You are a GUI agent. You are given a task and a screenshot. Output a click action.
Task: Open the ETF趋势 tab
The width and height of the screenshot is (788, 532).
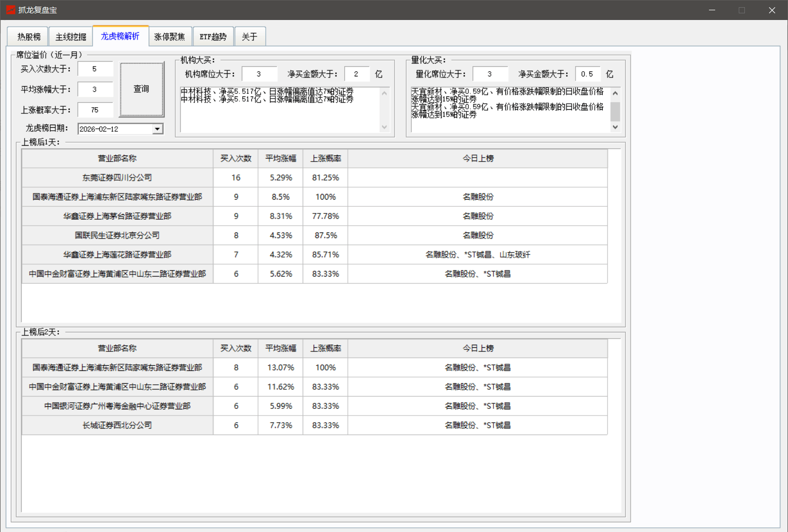pyautogui.click(x=213, y=37)
